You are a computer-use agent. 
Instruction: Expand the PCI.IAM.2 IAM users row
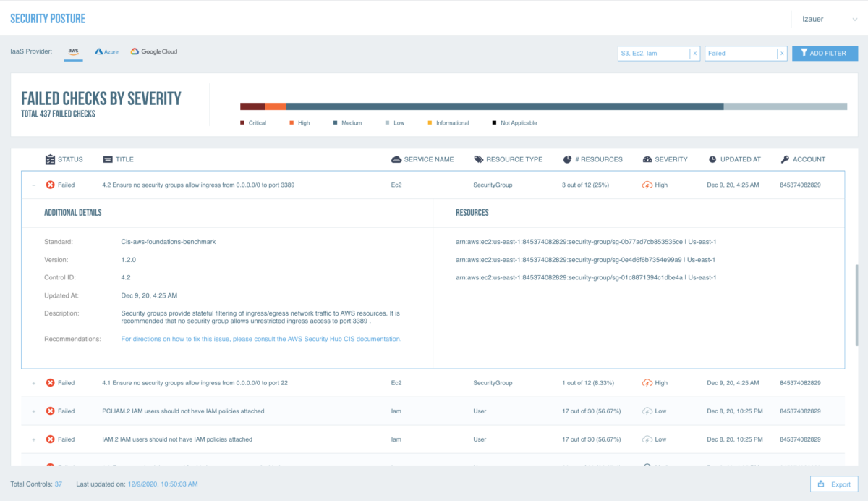pos(33,411)
